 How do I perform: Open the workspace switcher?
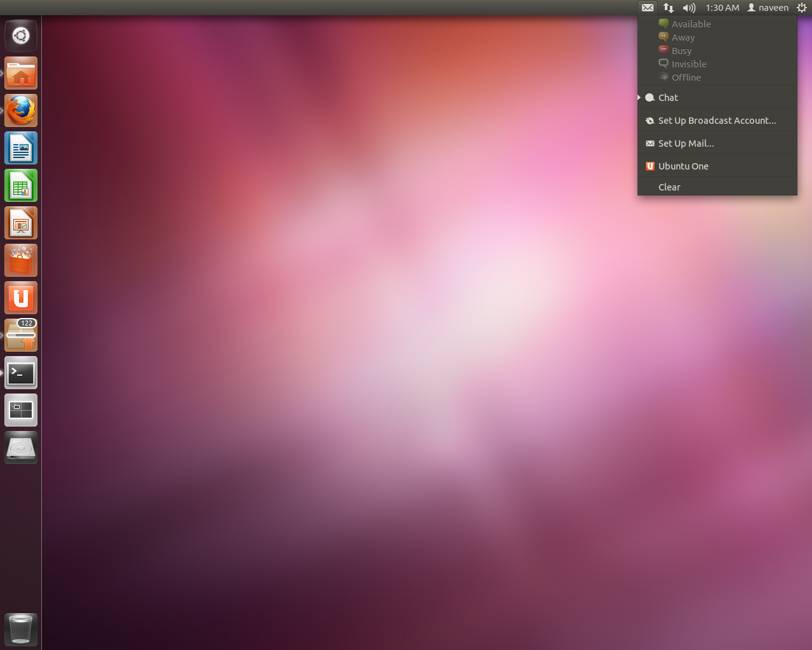20,410
